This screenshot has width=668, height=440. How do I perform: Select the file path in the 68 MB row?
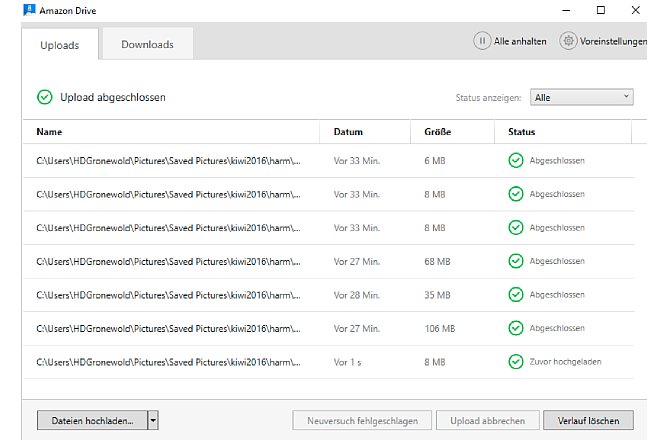(168, 262)
